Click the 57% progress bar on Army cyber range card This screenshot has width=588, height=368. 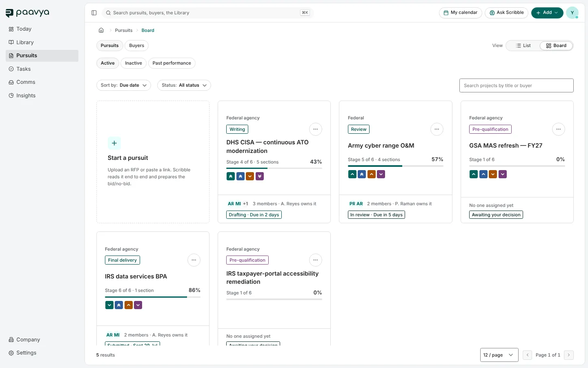coord(396,166)
